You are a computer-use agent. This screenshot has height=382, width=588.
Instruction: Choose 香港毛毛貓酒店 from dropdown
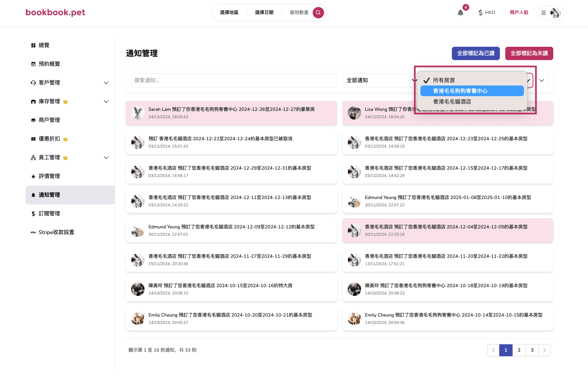pyautogui.click(x=472, y=102)
